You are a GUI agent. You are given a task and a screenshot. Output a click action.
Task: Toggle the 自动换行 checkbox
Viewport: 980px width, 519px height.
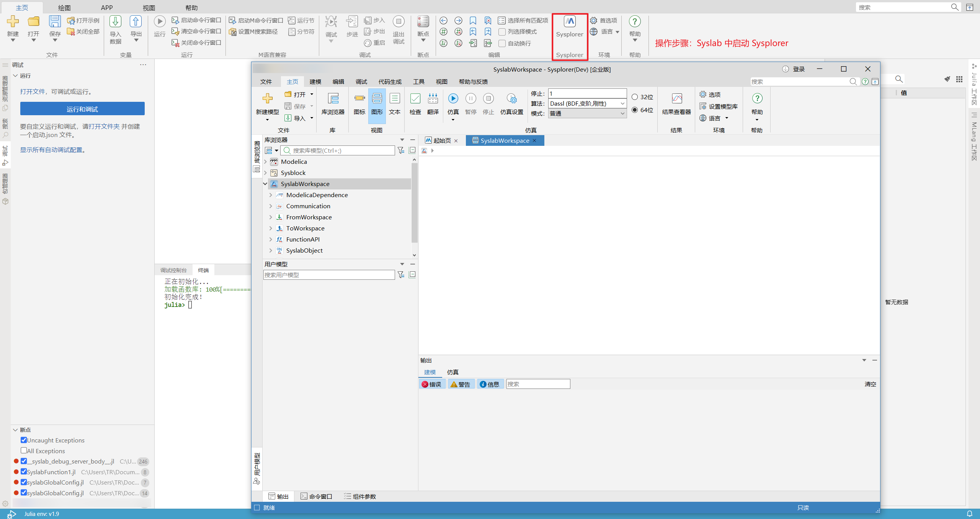[502, 43]
